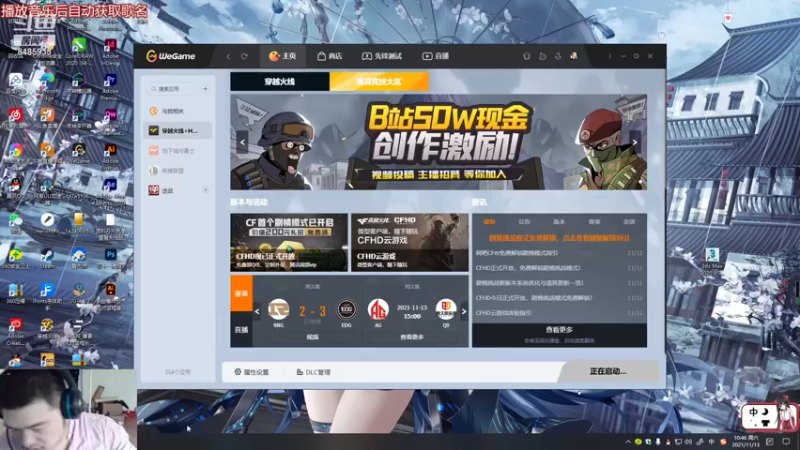Open Windows notification center icon

pos(786,441)
